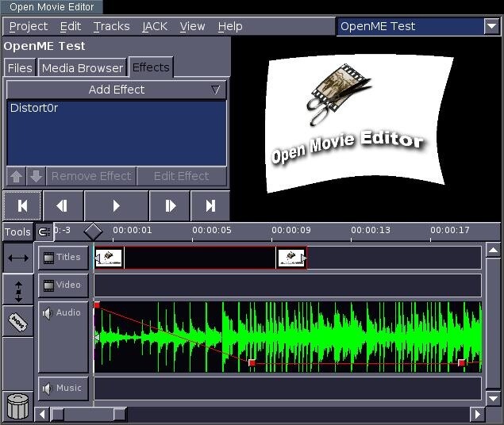Click rightmost red audio automation point
This screenshot has height=425, width=504.
pyautogui.click(x=462, y=363)
